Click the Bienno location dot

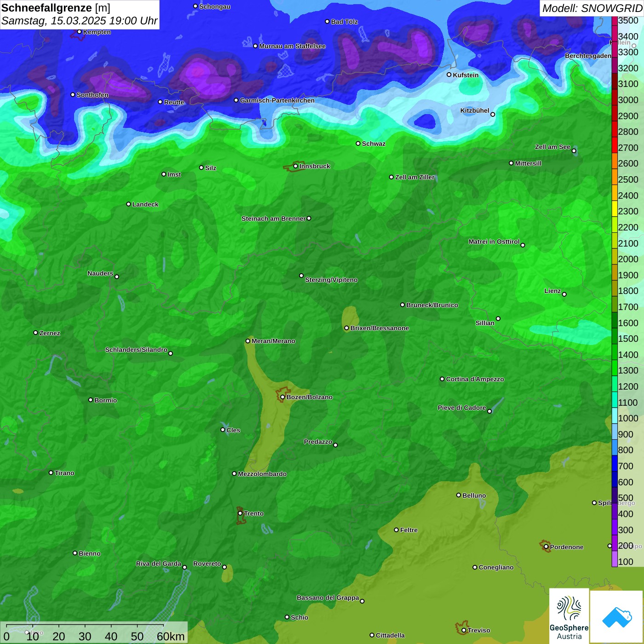click(75, 553)
